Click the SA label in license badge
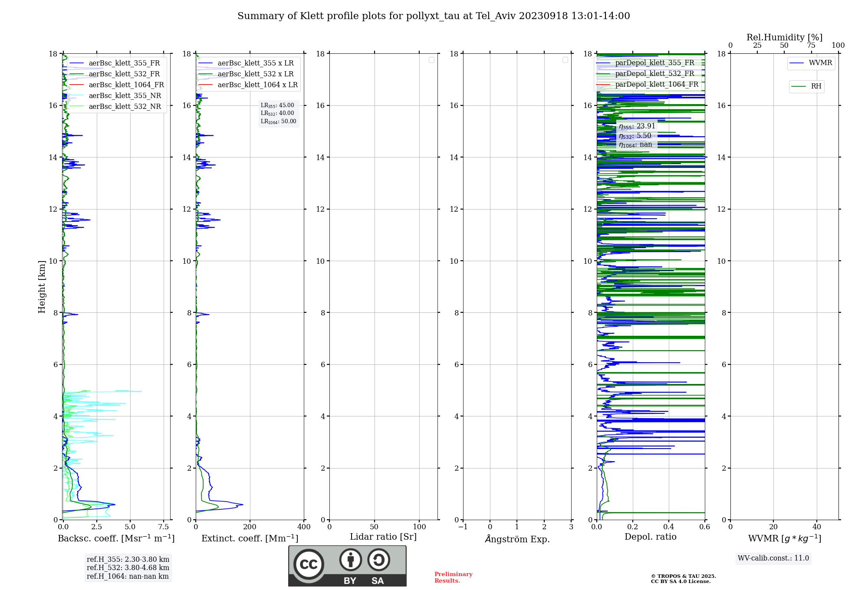 click(x=378, y=581)
